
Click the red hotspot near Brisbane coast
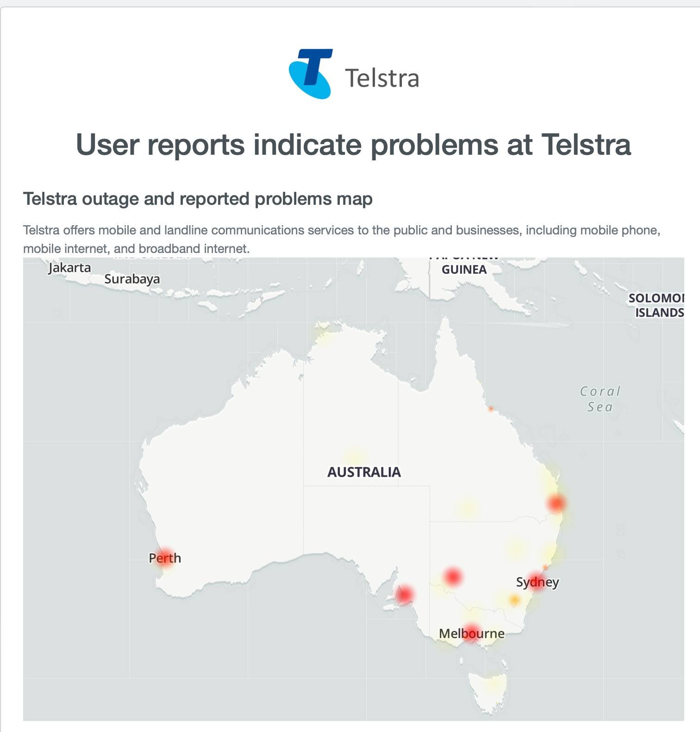click(x=556, y=503)
